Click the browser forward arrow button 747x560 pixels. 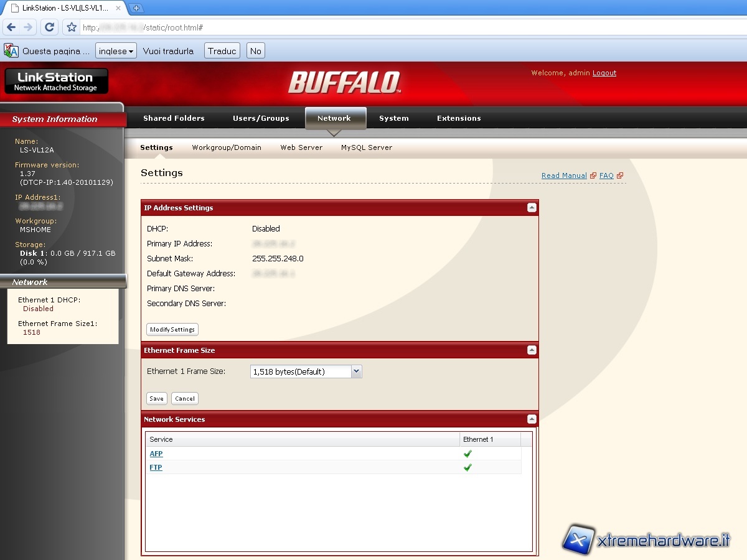[28, 27]
